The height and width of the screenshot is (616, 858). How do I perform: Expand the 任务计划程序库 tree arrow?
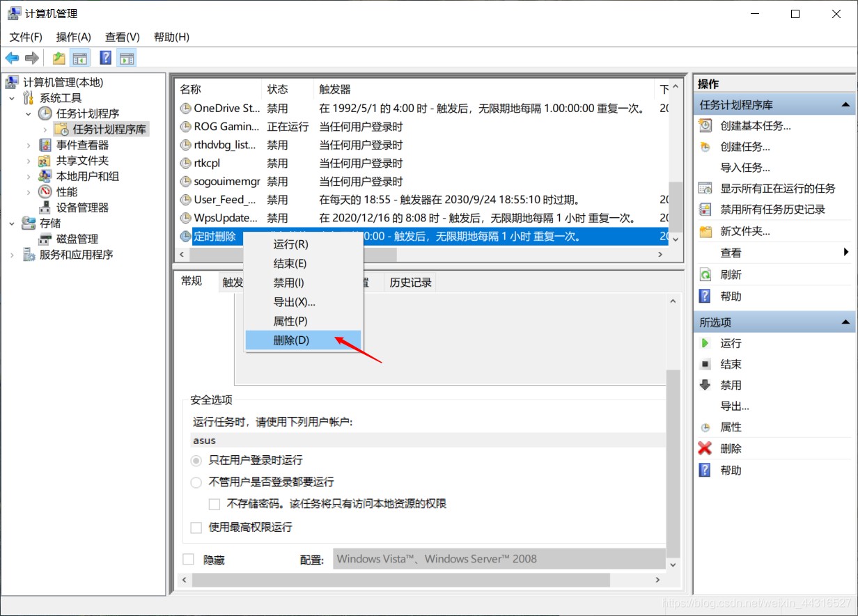click(45, 129)
